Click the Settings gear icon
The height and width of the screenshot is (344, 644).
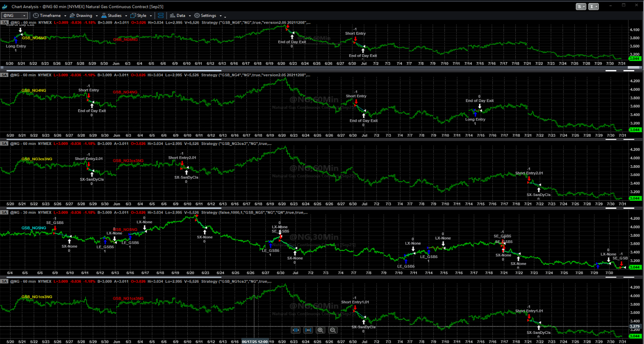click(x=197, y=16)
